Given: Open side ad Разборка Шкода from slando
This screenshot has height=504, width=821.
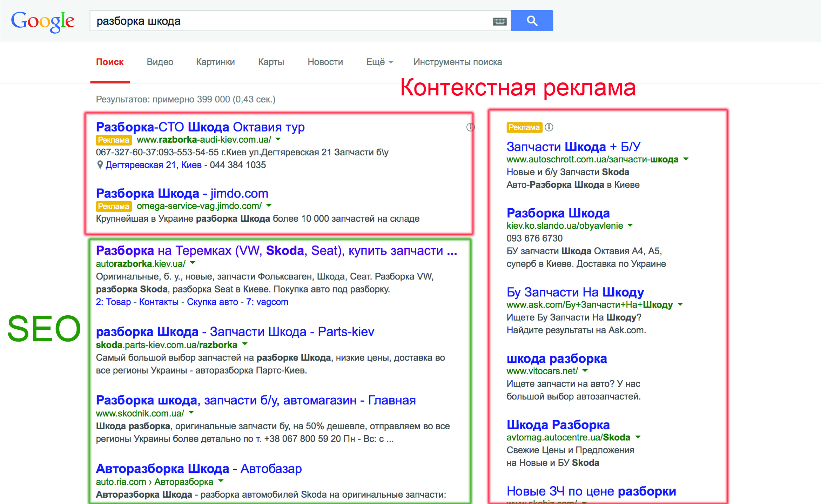Looking at the screenshot, I should (x=558, y=213).
